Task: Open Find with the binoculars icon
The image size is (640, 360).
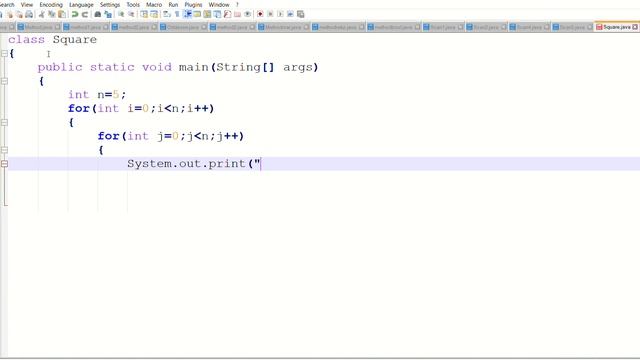Action: click(x=98, y=14)
